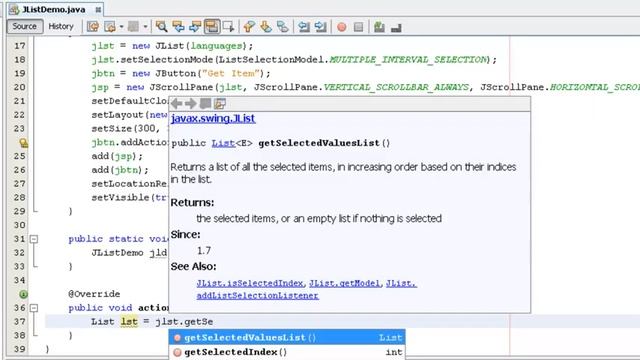The width and height of the screenshot is (640, 360).
Task: Find next occurrence in editor
Action: point(195,27)
